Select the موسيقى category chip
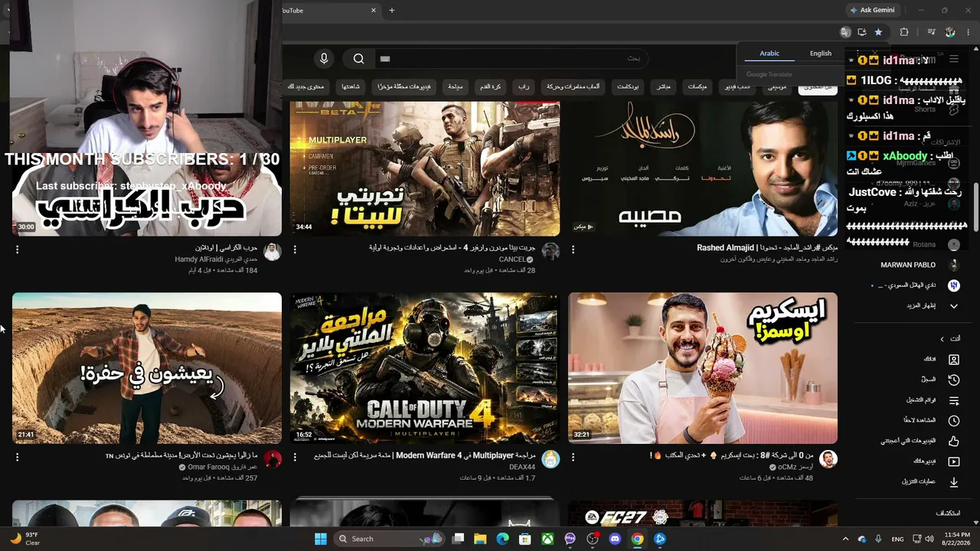This screenshot has width=980, height=551. point(777,87)
